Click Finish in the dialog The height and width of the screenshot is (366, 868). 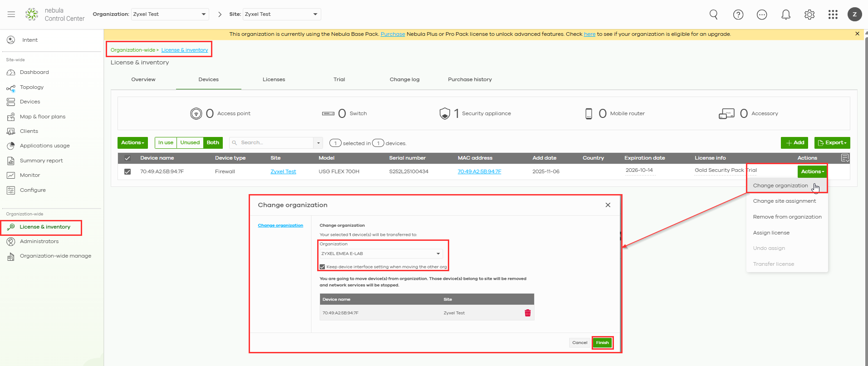[603, 343]
